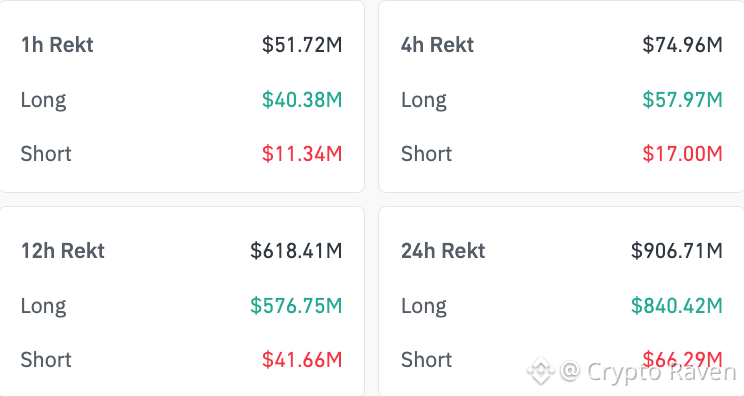Viewport: 744px width, 396px height.
Task: Select the 24h Rekt heading
Action: coord(443,250)
